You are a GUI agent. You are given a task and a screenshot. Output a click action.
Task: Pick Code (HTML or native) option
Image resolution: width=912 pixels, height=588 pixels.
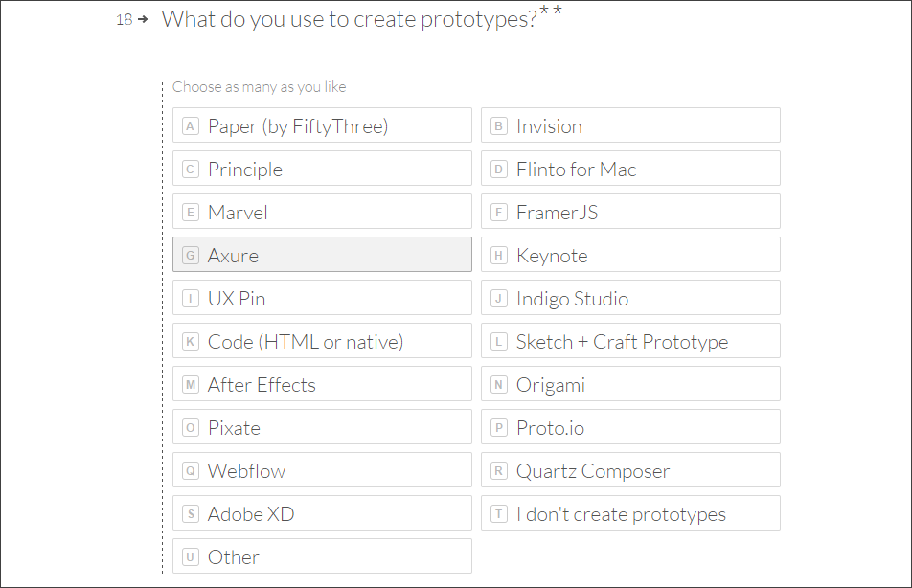tap(322, 341)
